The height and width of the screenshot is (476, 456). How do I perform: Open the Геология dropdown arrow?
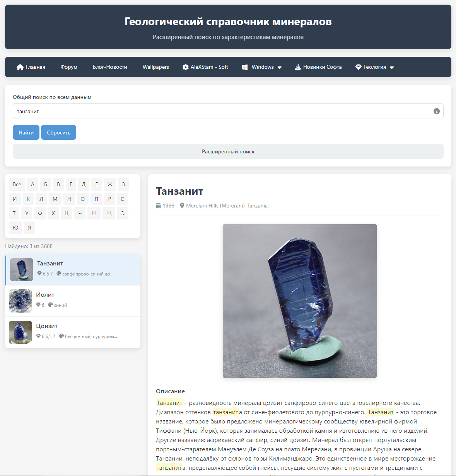[392, 67]
